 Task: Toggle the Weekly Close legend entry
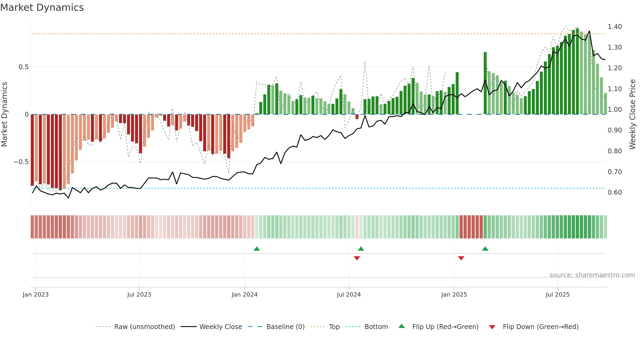211,327
